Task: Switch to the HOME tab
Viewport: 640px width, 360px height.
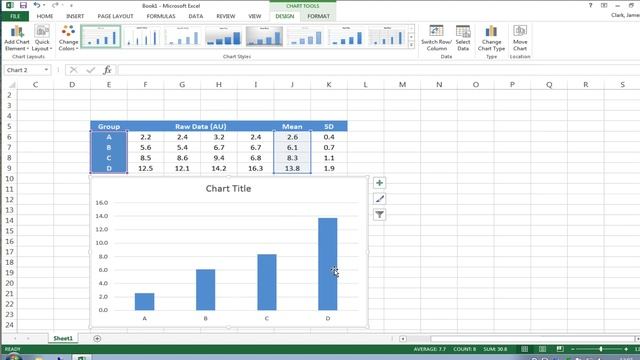Action: point(45,16)
